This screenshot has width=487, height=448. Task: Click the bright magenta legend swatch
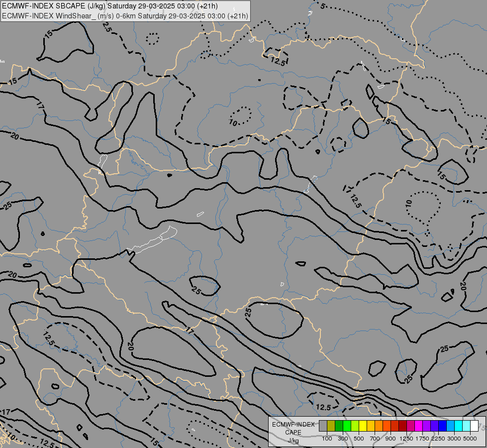pos(418,426)
